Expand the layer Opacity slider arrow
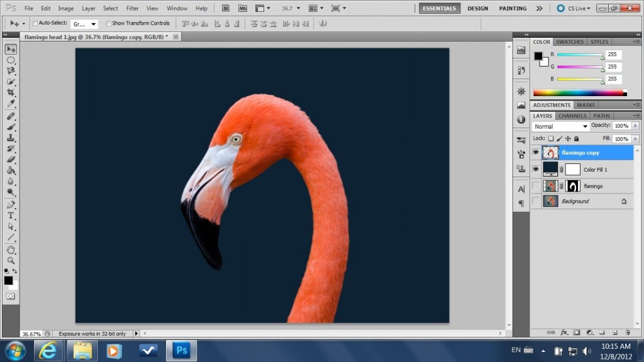The width and height of the screenshot is (644, 362). (x=635, y=126)
